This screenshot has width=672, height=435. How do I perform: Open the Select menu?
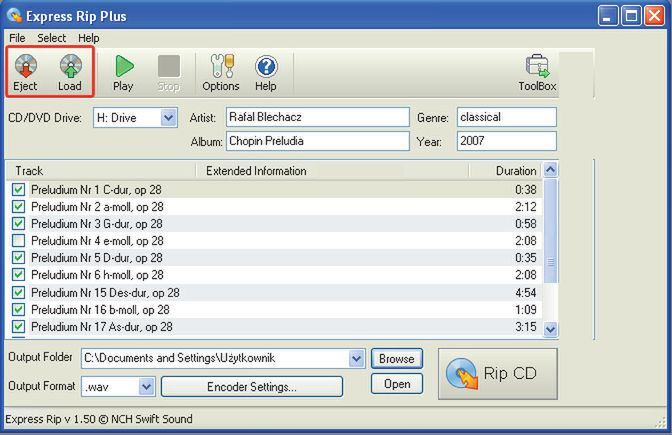pos(51,38)
